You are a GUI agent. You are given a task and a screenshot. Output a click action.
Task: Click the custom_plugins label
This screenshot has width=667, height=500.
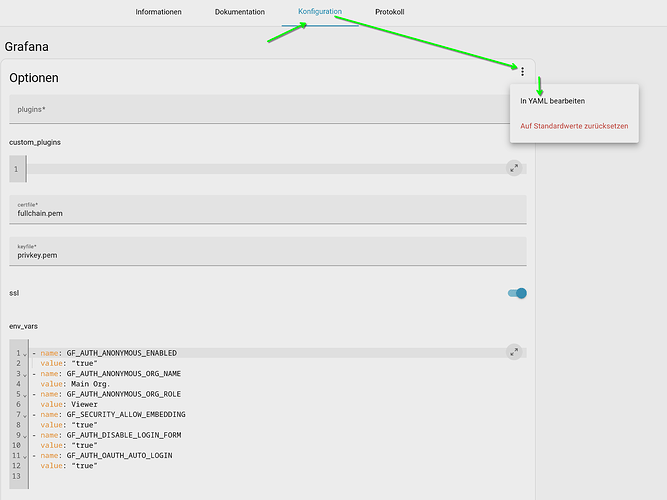tap(35, 142)
